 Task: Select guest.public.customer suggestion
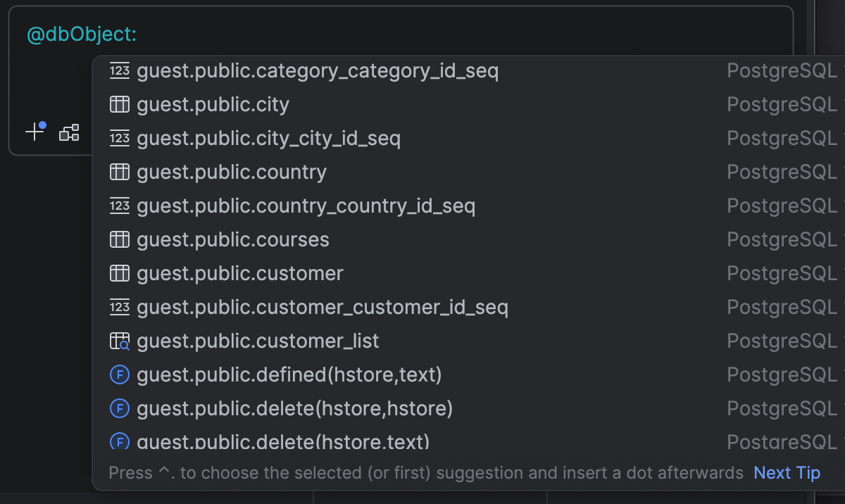240,273
